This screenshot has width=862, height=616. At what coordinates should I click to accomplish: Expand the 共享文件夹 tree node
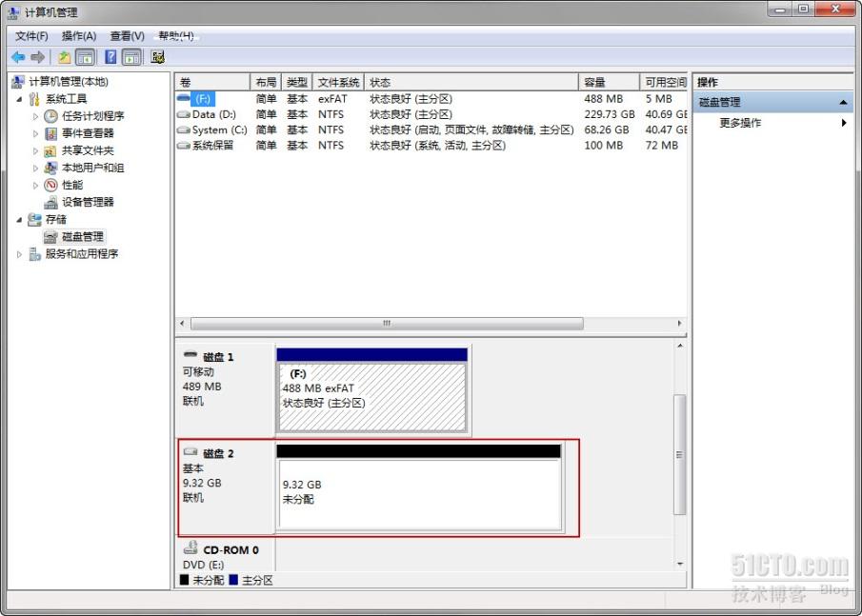pos(36,150)
